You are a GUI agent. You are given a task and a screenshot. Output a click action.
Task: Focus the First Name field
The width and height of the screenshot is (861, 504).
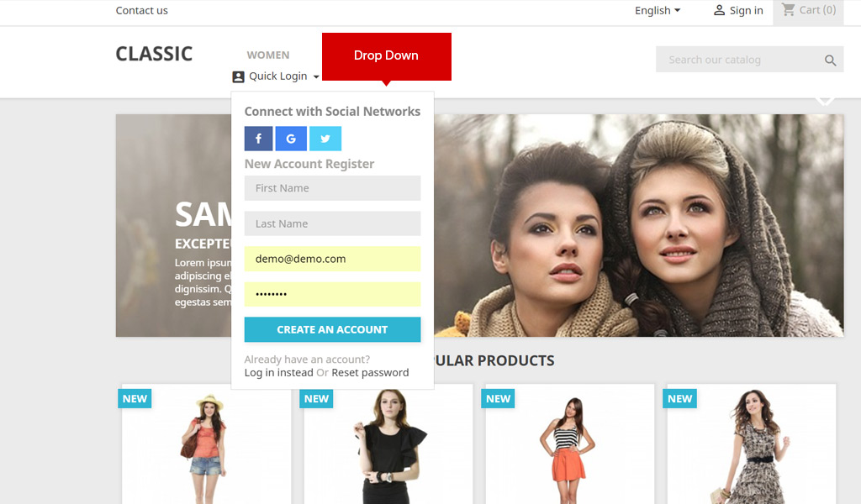point(332,188)
